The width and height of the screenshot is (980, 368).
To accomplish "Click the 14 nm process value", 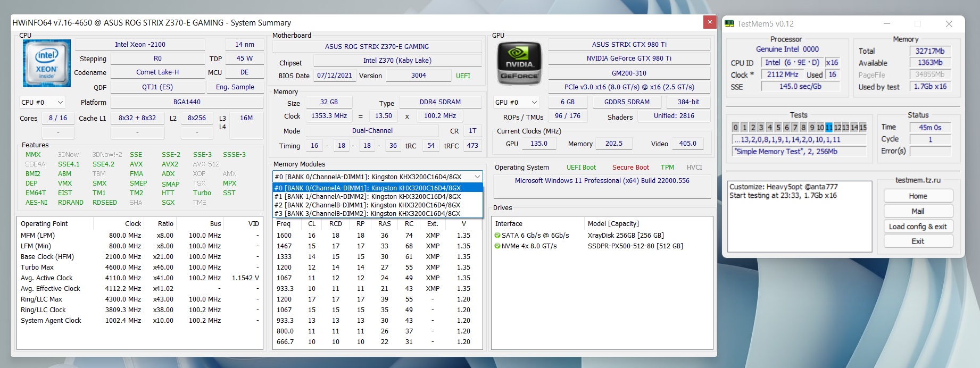I will coord(245,45).
